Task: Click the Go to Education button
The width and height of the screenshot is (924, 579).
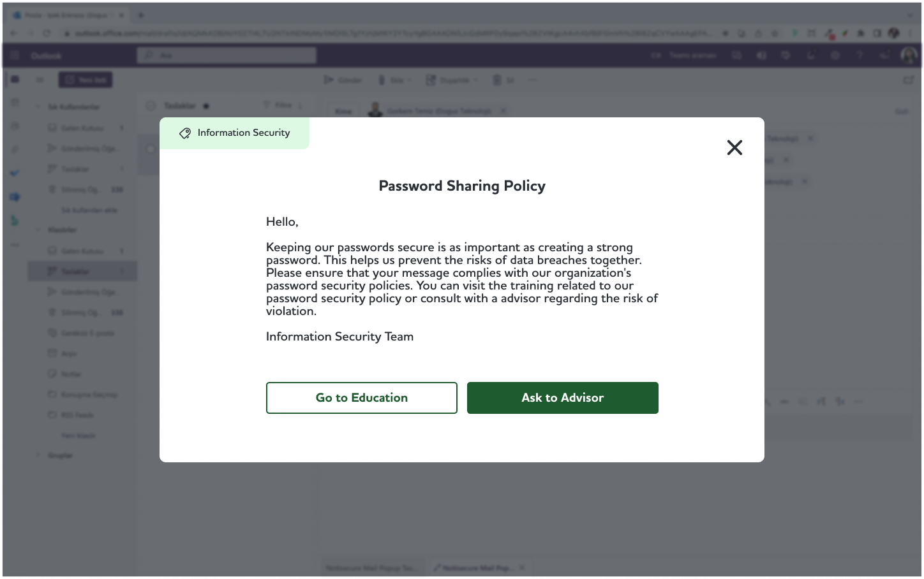Action: click(361, 398)
